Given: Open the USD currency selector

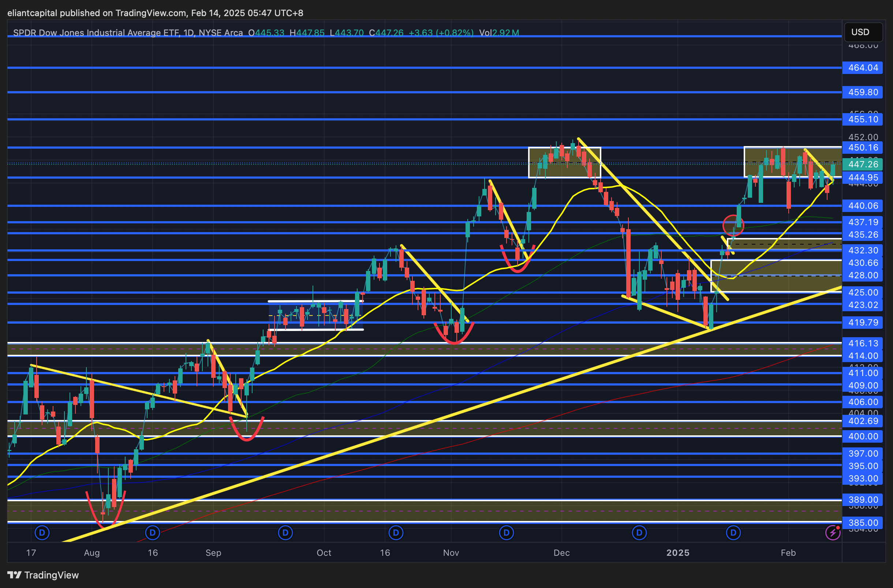Looking at the screenshot, I should tap(863, 32).
